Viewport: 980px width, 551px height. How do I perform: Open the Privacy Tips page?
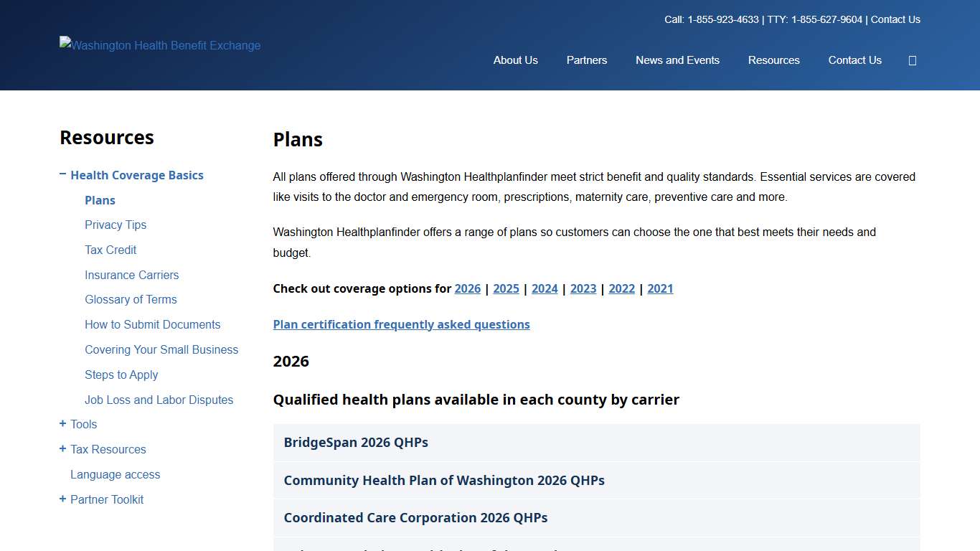point(116,225)
